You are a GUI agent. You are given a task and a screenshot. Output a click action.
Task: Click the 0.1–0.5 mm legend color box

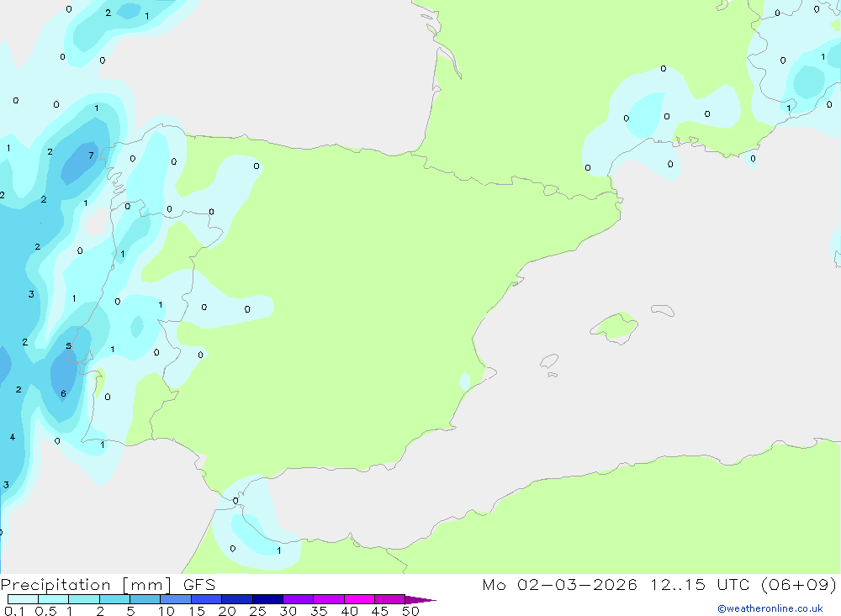[x=23, y=599]
